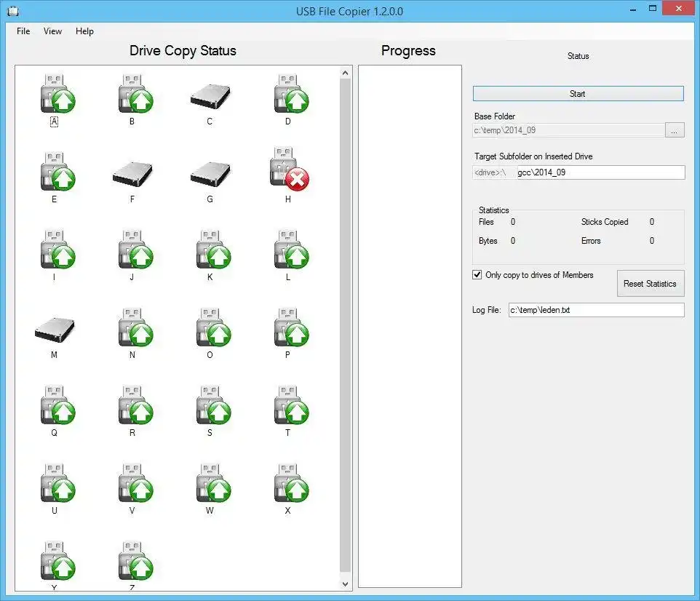Viewport: 700px width, 601px height.
Task: Select the USB drive D icon
Action: tap(292, 94)
